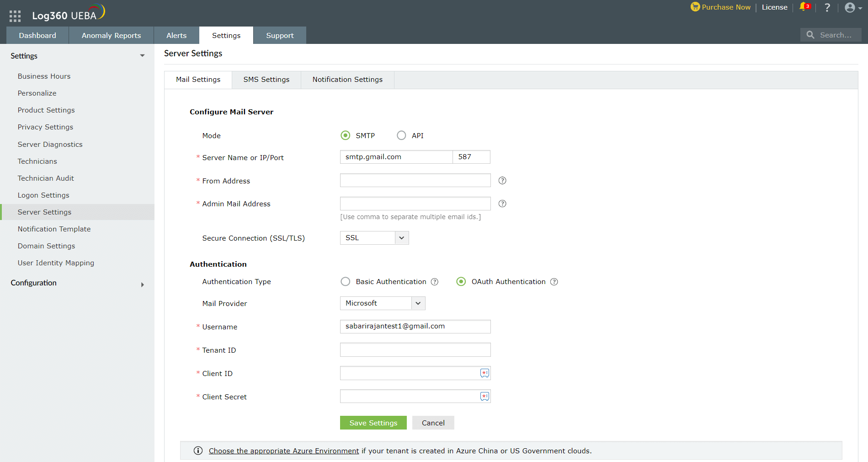Show help for Basic Authentication
The width and height of the screenshot is (868, 462).
tap(435, 282)
